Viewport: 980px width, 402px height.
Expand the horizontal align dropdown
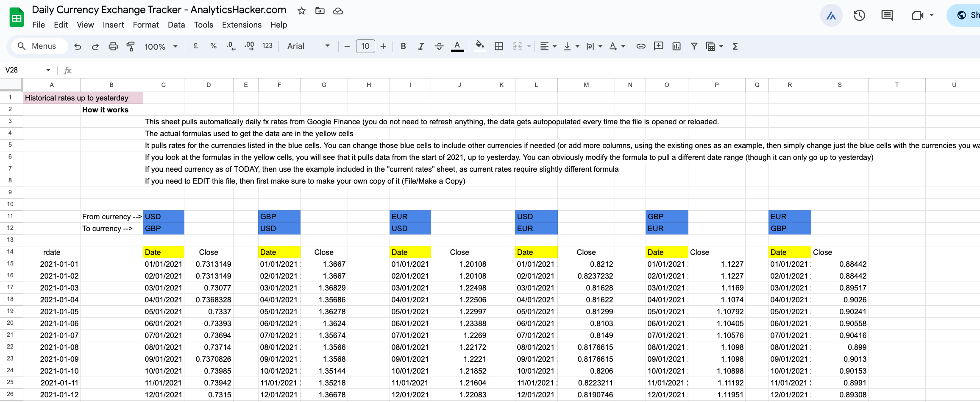(548, 47)
